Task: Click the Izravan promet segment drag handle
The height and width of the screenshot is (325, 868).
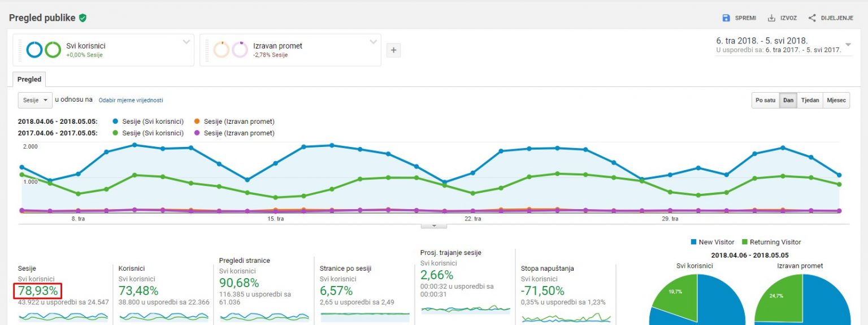Action: [x=207, y=50]
